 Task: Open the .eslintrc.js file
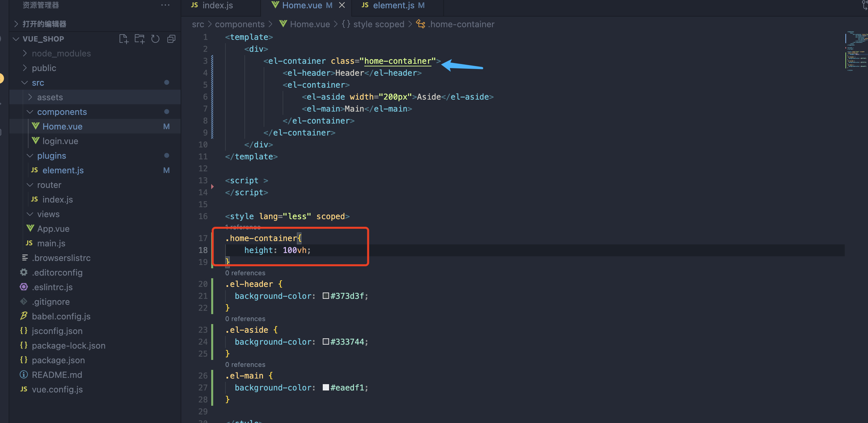click(x=52, y=287)
